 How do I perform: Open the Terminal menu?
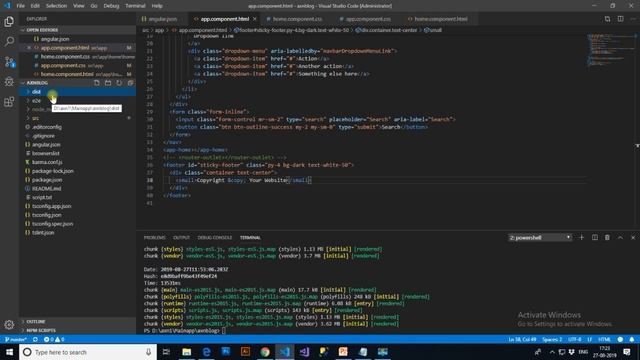pyautogui.click(x=135, y=6)
